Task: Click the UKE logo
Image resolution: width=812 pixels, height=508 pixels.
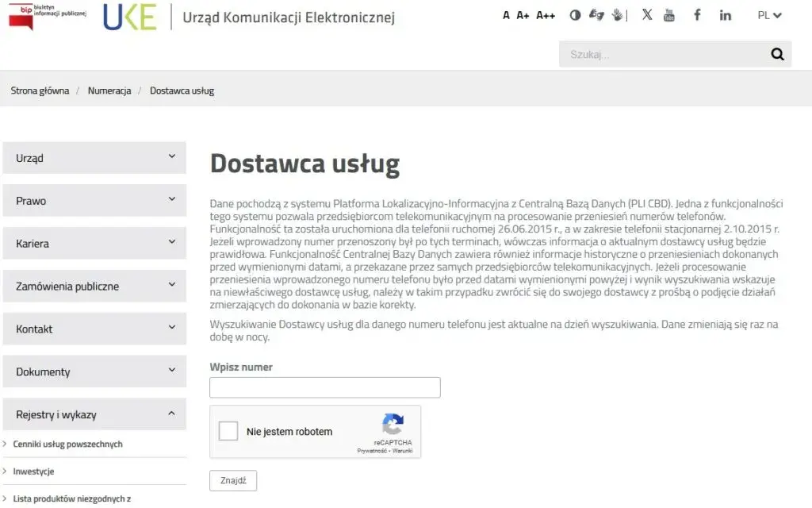Action: 129,17
